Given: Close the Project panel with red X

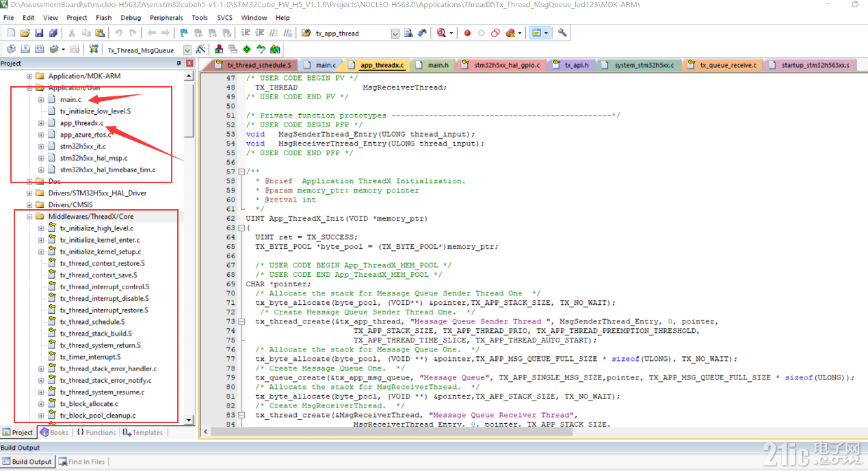Looking at the screenshot, I should coord(189,63).
